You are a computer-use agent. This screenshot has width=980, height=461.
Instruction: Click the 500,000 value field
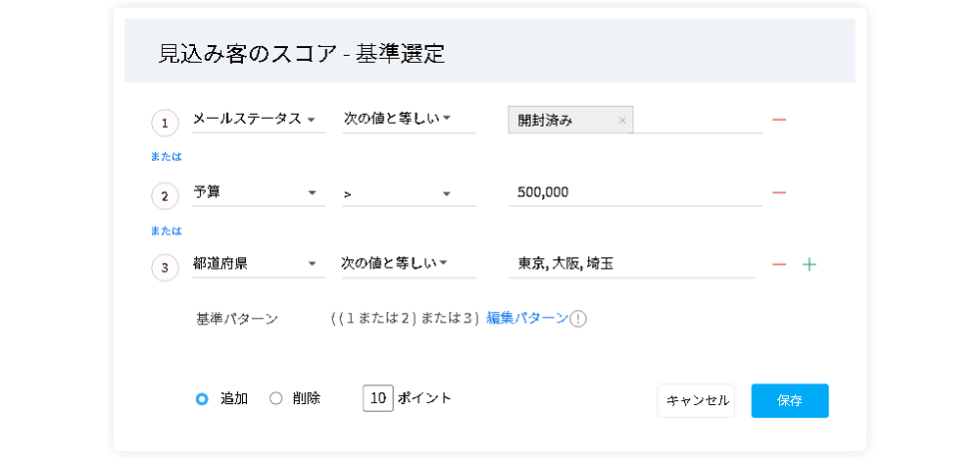click(636, 193)
